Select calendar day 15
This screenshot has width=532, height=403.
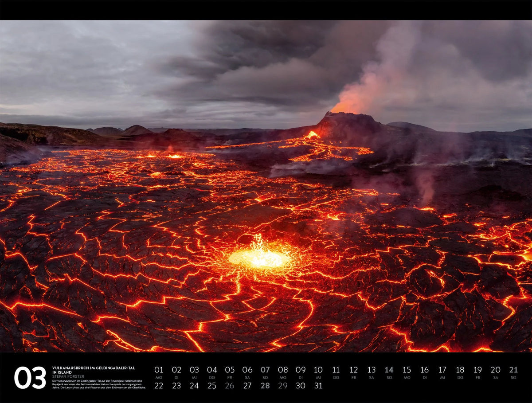[407, 370]
